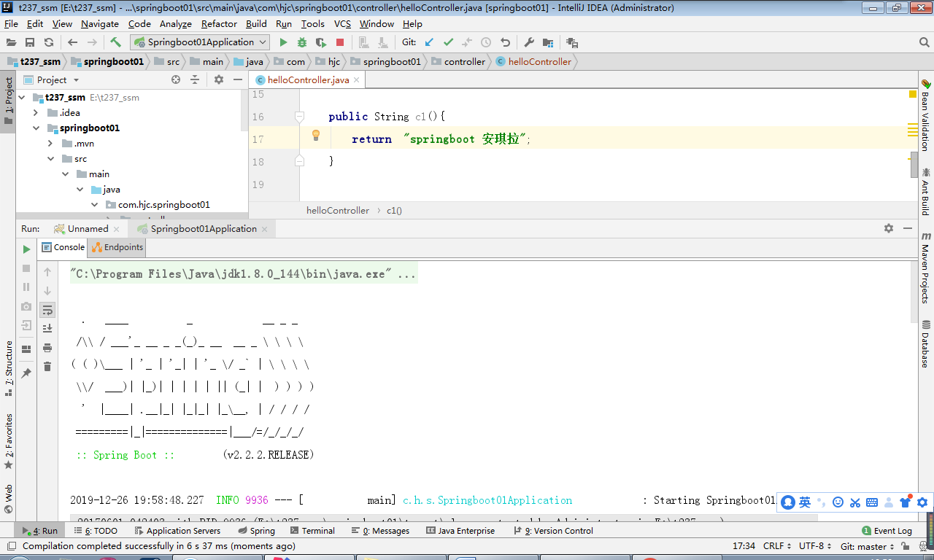Open the VCS menu
934x560 pixels.
pos(342,24)
